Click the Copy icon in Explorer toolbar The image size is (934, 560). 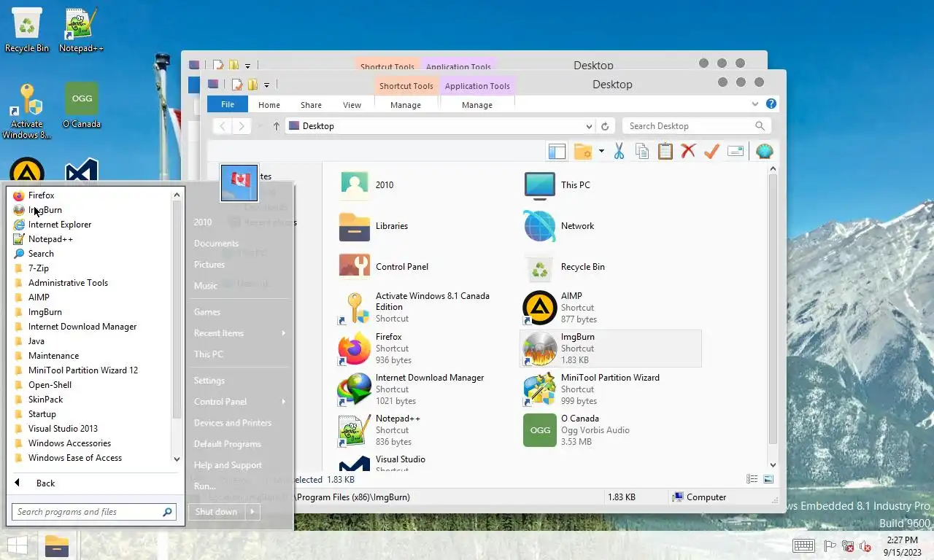coord(642,151)
